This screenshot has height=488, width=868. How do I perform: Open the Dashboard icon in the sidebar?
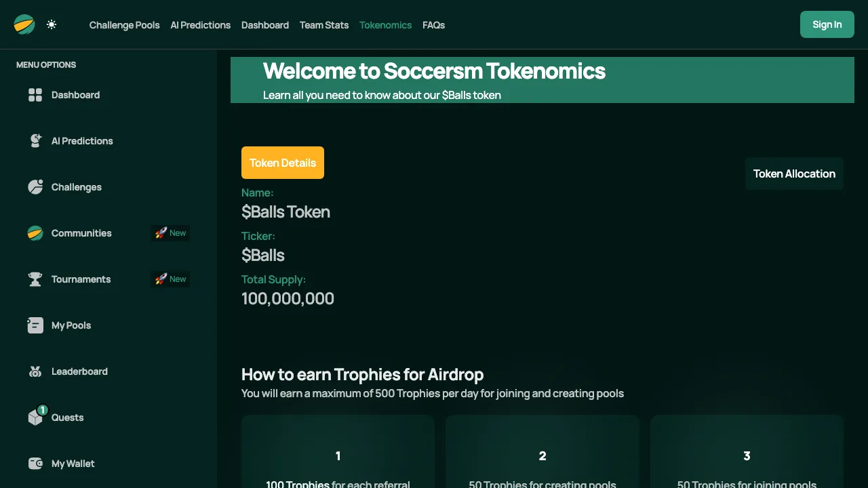click(35, 95)
